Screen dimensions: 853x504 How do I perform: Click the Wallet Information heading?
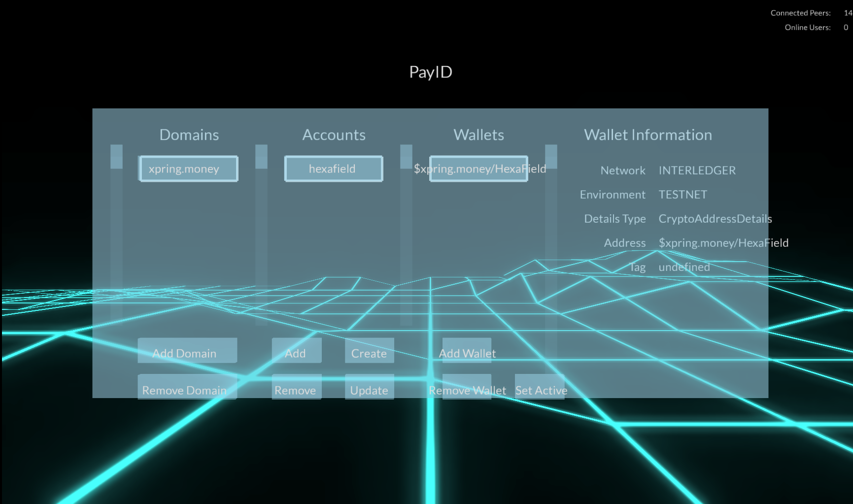click(x=648, y=135)
